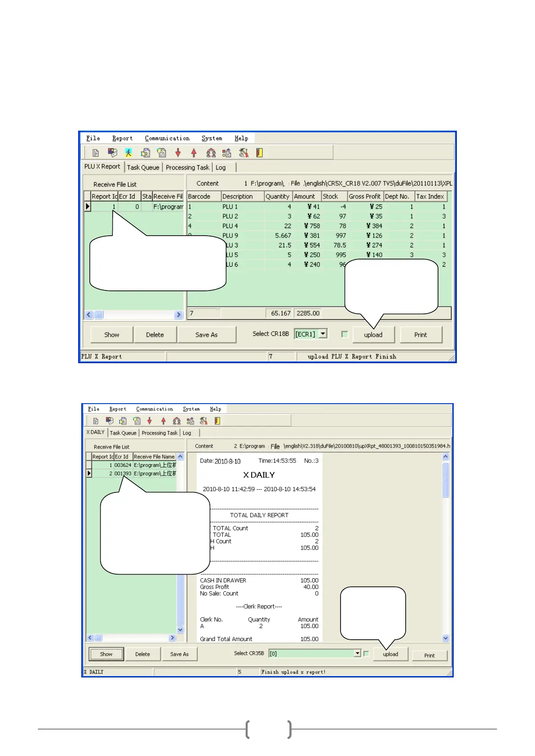Click stacked pages icon in X DAILY toolbar

(123, 421)
